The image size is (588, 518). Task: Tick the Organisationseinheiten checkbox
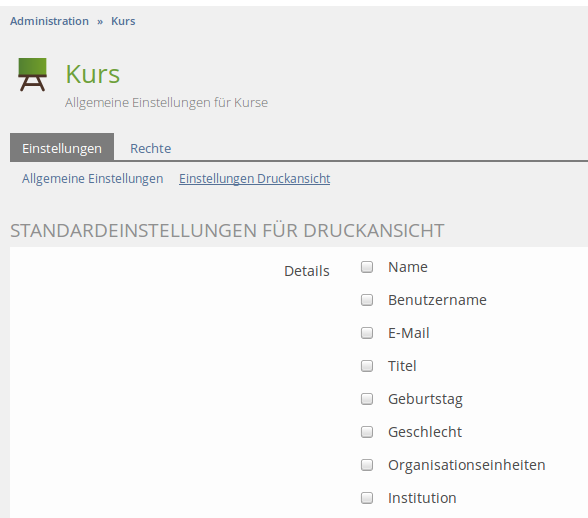tap(367, 465)
